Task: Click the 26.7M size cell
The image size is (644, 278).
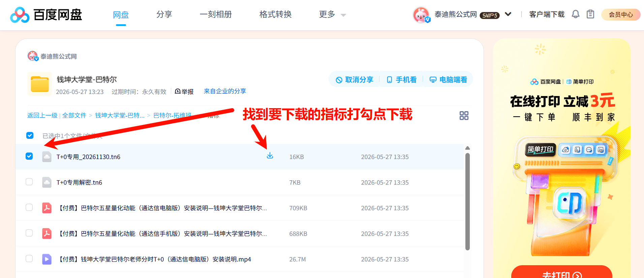Action: point(298,259)
